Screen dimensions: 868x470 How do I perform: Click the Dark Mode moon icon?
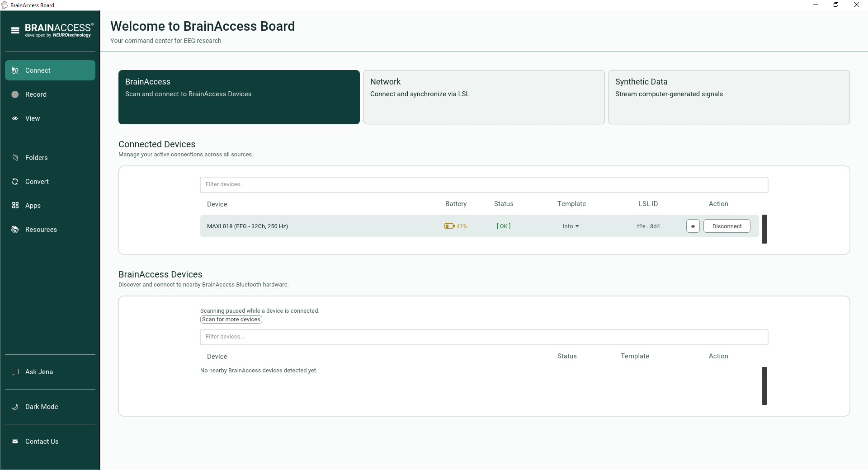click(15, 407)
